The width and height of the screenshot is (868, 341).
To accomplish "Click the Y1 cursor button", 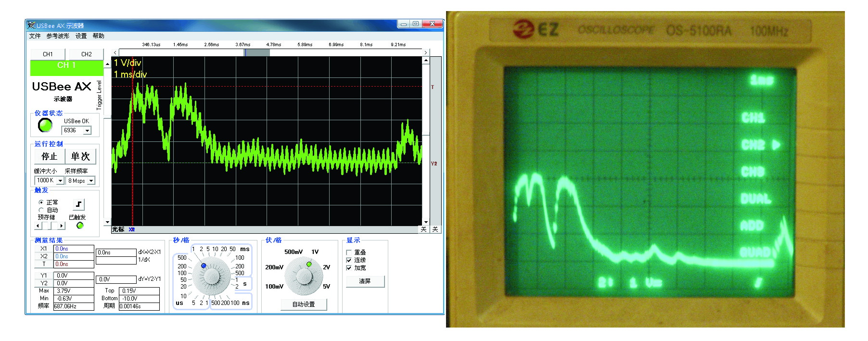I will (44, 276).
